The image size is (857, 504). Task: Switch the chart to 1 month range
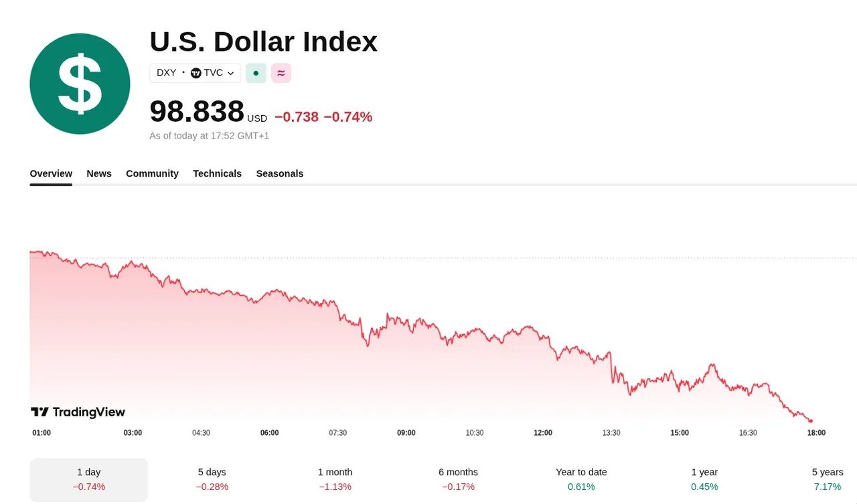pyautogui.click(x=335, y=479)
